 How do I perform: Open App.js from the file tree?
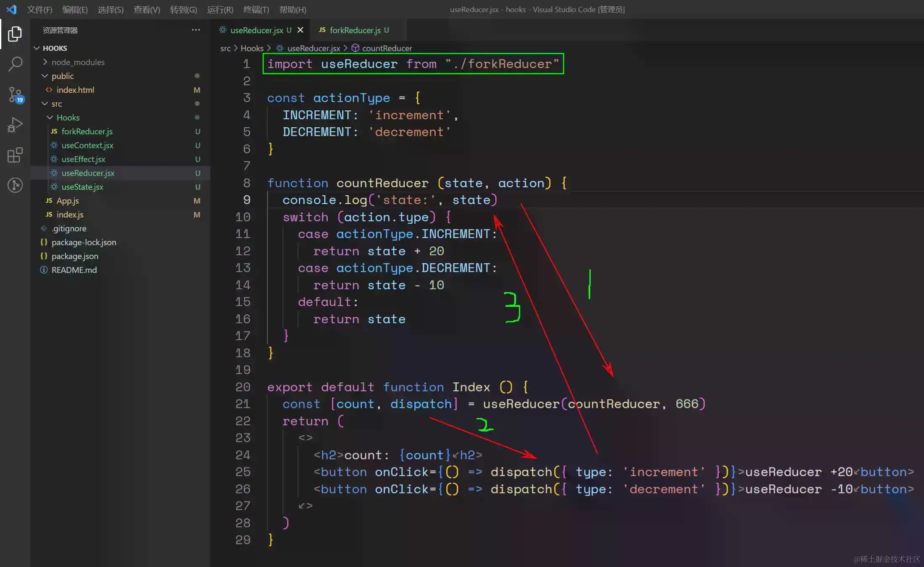(x=68, y=201)
